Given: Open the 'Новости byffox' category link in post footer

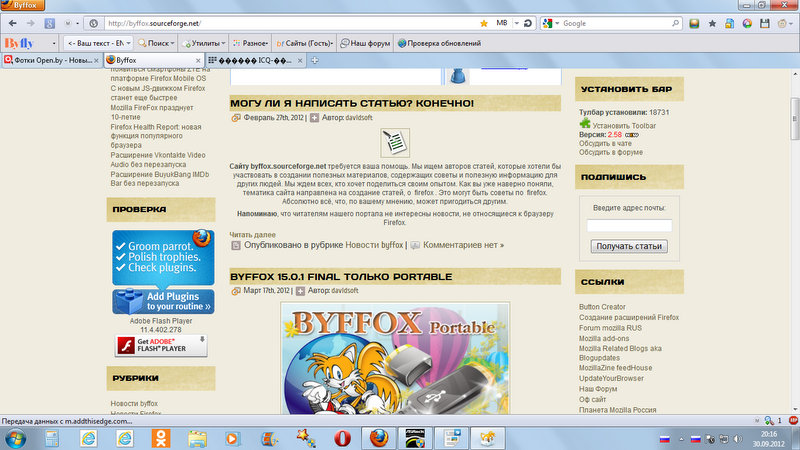Looking at the screenshot, I should (374, 245).
